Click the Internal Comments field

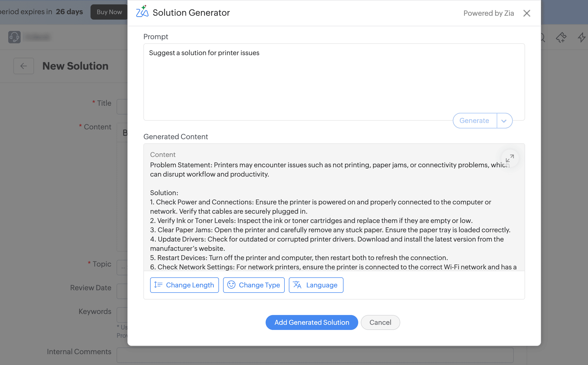click(315, 355)
